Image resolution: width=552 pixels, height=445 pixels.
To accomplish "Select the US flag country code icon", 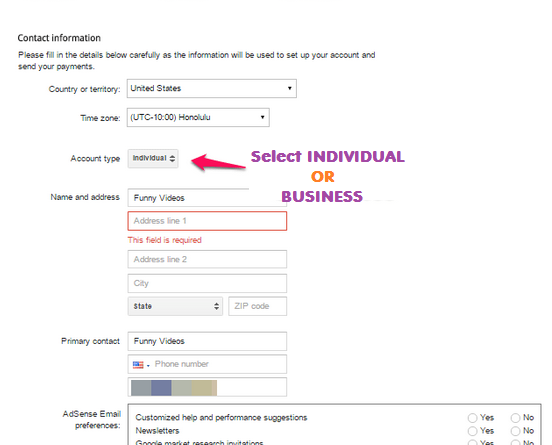I will pos(138,365).
